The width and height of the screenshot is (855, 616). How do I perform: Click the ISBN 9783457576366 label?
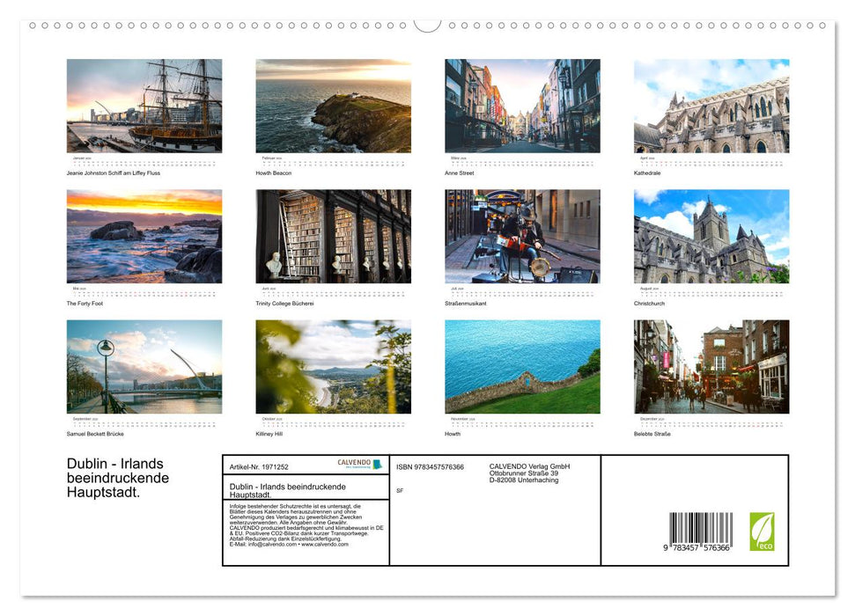[431, 466]
